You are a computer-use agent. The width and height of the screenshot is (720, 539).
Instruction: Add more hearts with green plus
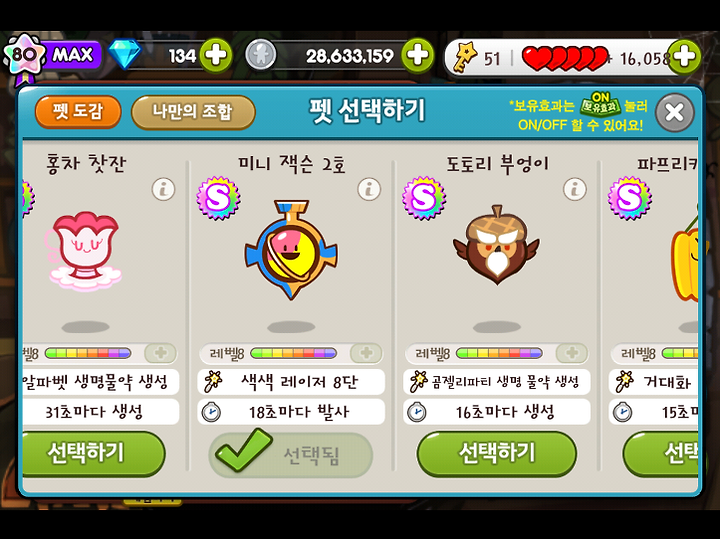684,56
